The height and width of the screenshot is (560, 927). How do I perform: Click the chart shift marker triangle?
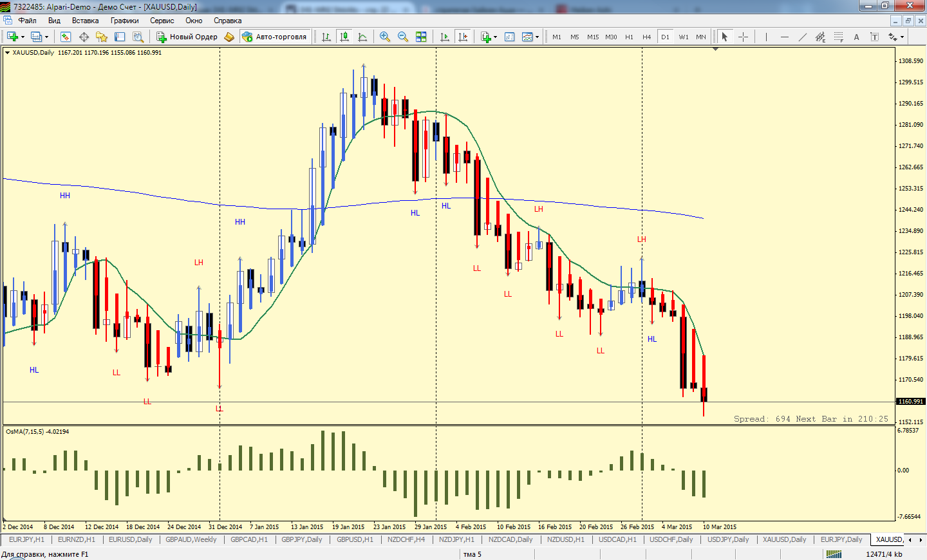(715, 49)
